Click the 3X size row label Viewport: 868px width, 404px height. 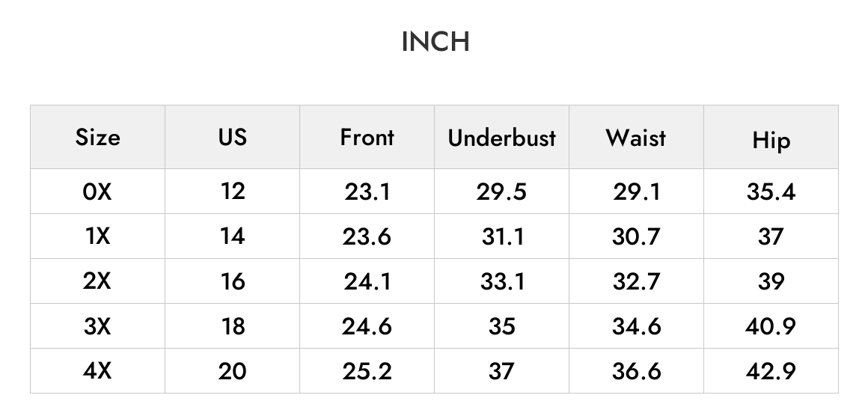coord(97,326)
